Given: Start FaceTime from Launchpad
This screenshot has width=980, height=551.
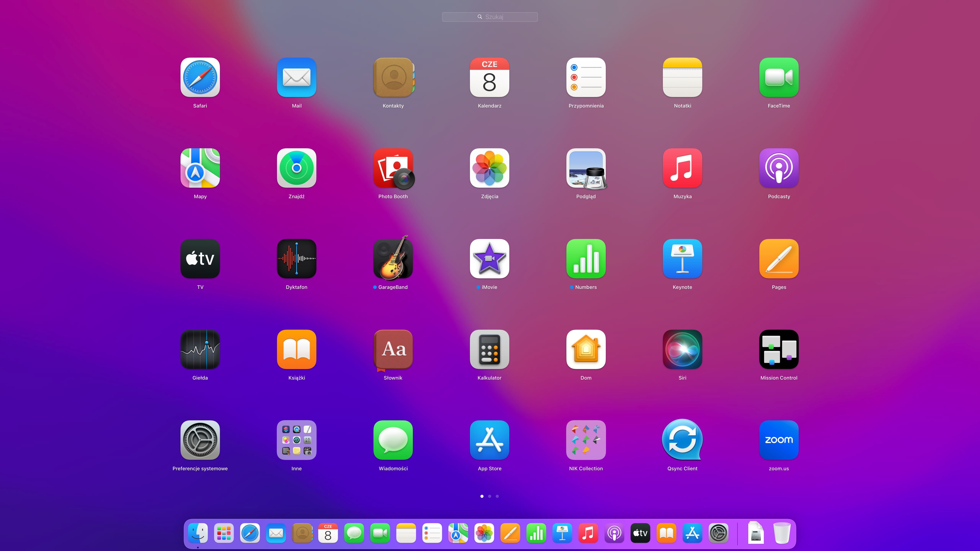Looking at the screenshot, I should tap(779, 77).
